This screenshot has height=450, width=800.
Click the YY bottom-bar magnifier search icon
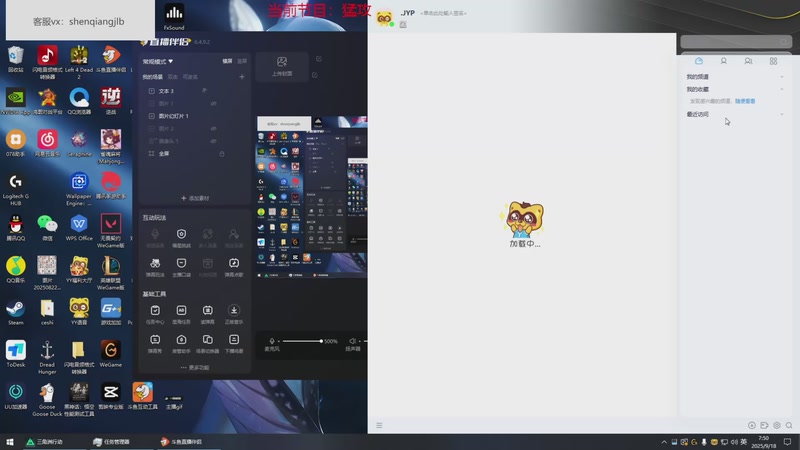(789, 425)
